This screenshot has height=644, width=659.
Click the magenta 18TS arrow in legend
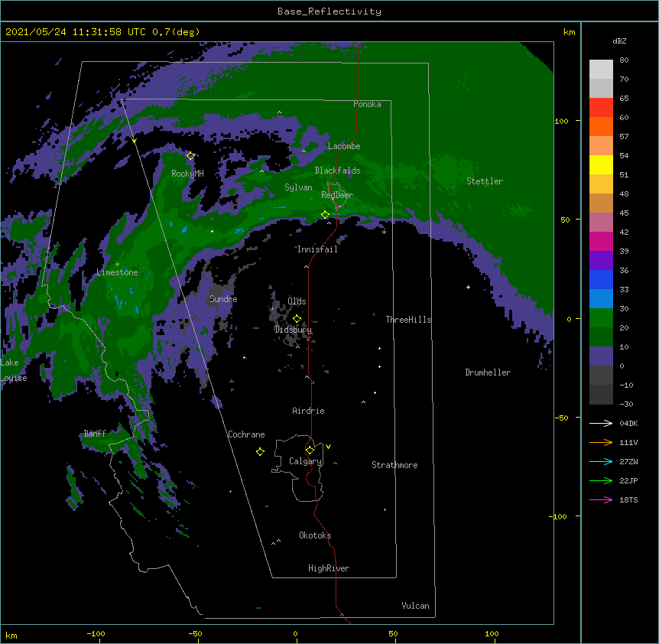pyautogui.click(x=601, y=499)
